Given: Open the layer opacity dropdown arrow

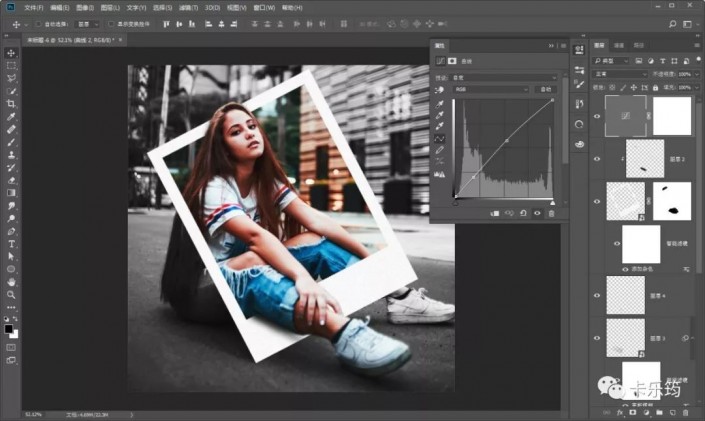Looking at the screenshot, I should coord(697,74).
